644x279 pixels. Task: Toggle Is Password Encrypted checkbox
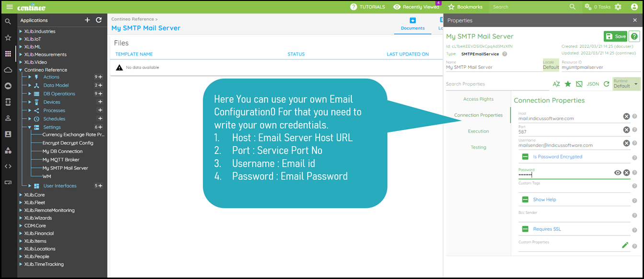coord(525,156)
